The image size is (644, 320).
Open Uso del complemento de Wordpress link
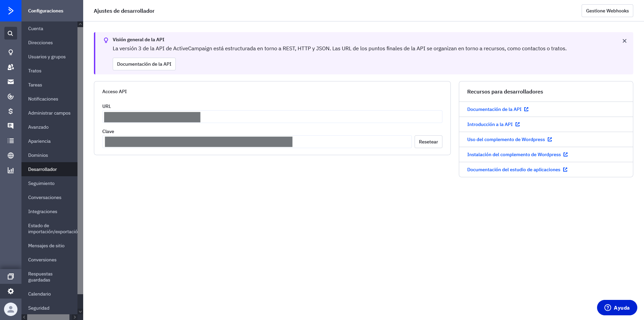click(x=506, y=139)
